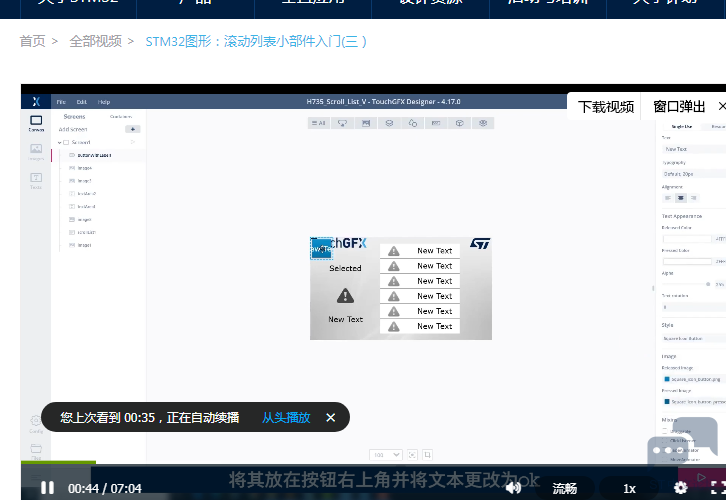Click 从头播放 to restart the video
This screenshot has width=726, height=500.
point(286,418)
